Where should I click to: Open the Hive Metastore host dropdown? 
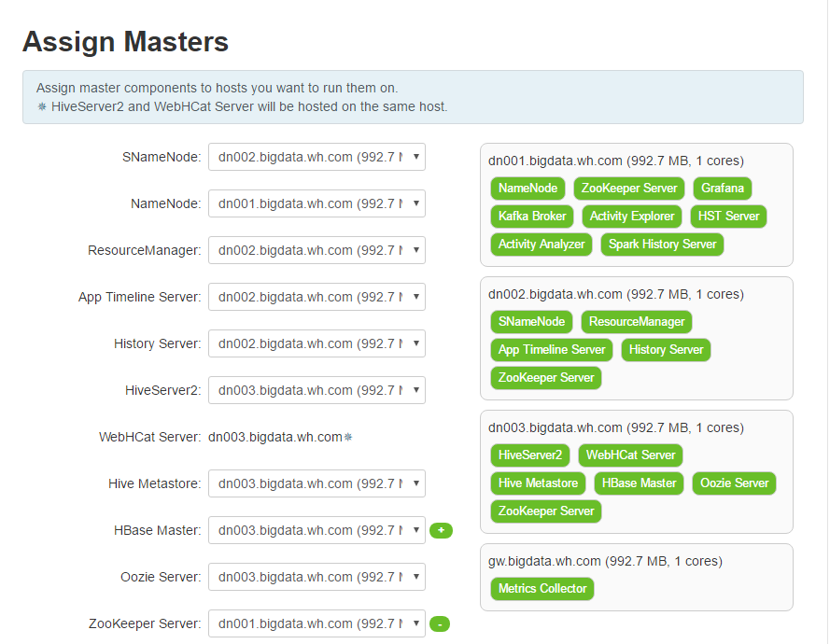pos(317,483)
